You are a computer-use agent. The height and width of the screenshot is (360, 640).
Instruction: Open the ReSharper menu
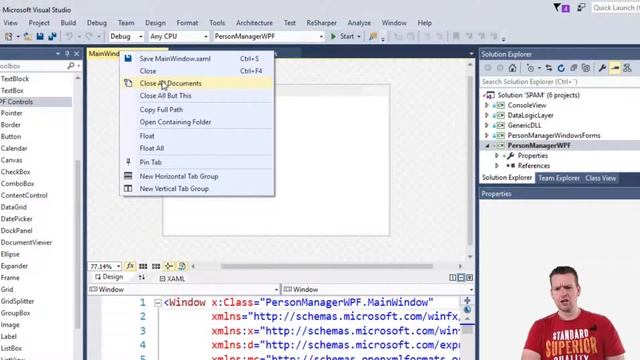click(x=321, y=23)
